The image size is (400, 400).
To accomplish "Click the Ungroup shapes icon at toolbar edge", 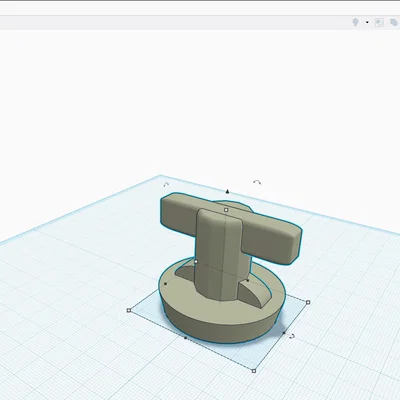I will click(x=394, y=23).
